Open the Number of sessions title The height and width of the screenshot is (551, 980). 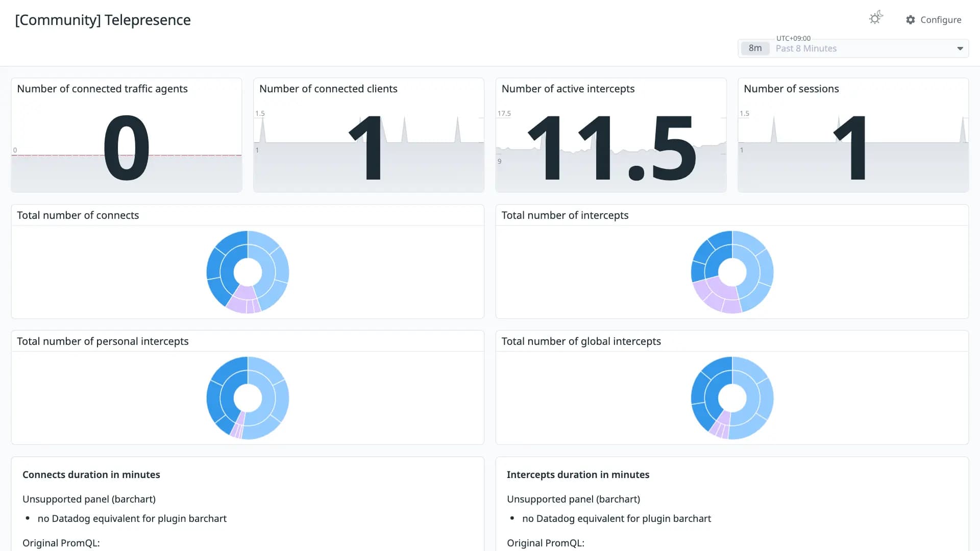pos(791,89)
